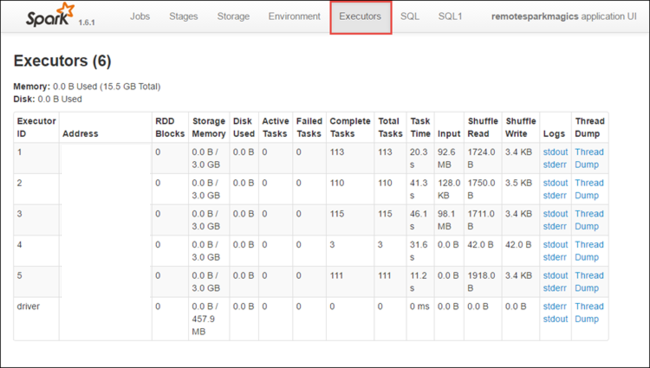
Task: Click the RDD Blocks column header
Action: pos(170,127)
